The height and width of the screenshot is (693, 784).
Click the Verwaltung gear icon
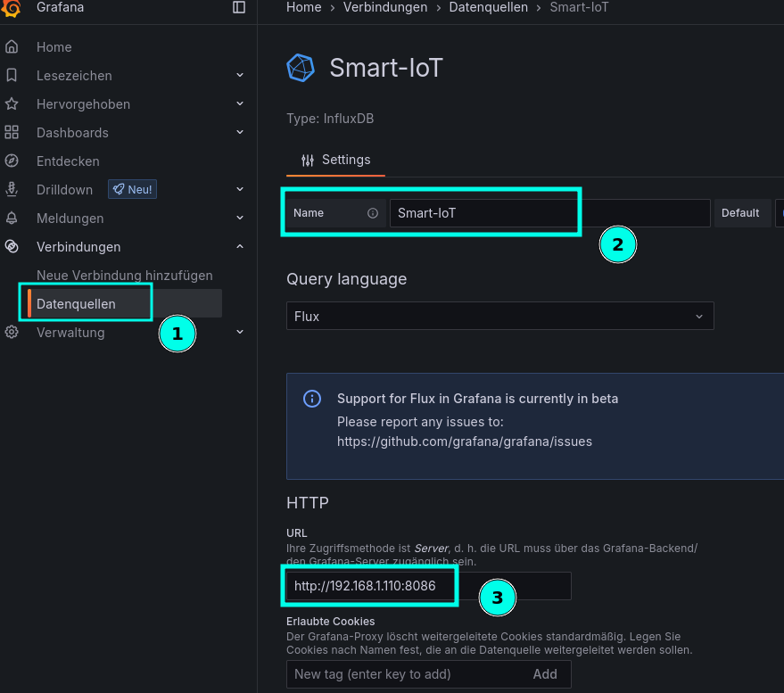coord(12,332)
